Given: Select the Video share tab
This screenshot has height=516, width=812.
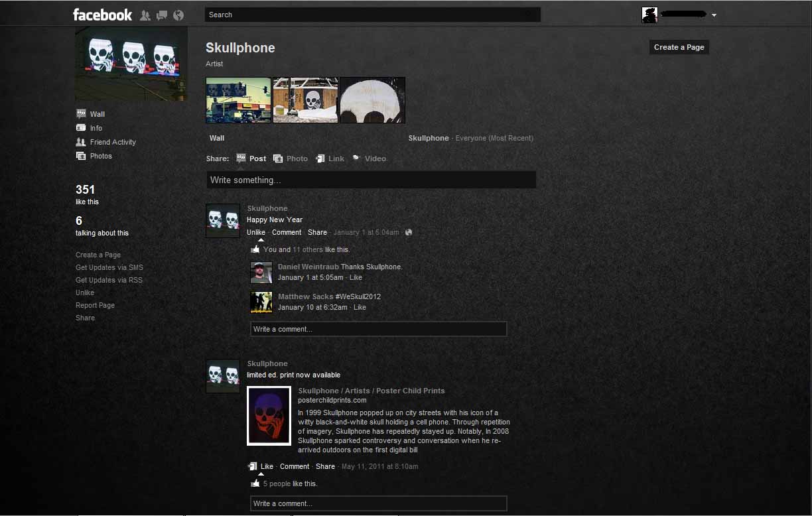Looking at the screenshot, I should pos(369,159).
